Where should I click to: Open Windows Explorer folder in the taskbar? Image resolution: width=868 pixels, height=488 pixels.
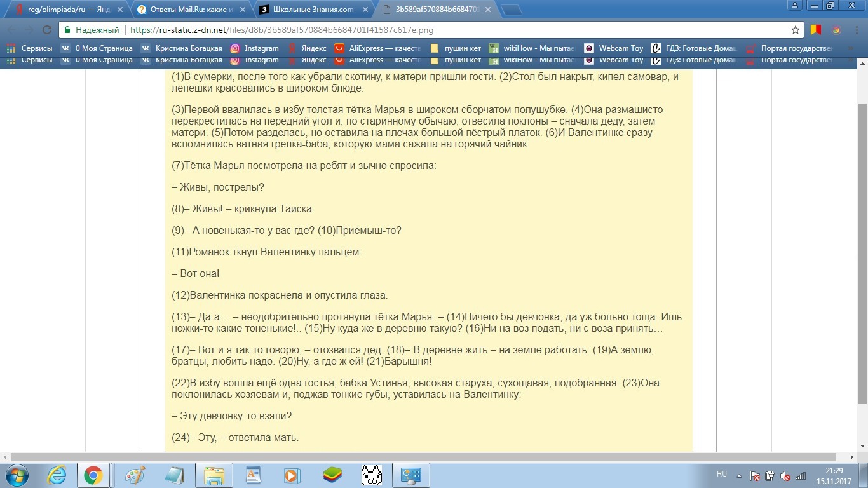click(x=214, y=475)
